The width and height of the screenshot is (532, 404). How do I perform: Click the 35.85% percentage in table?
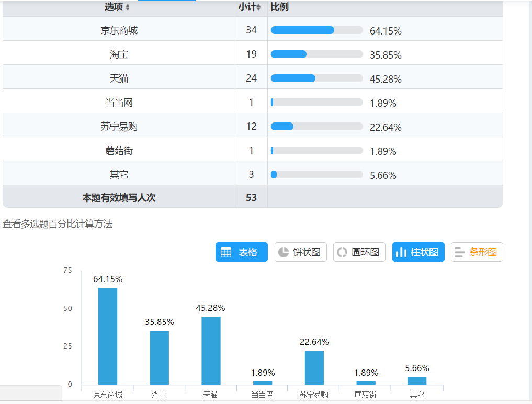[386, 55]
